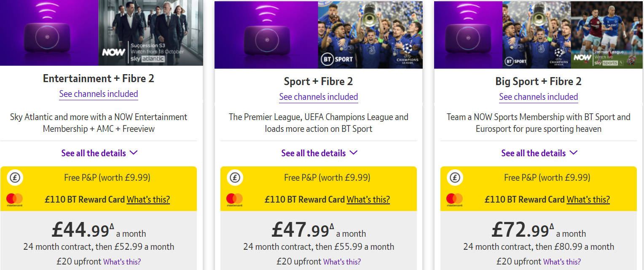Click the Mastercard logo in Sport + Fibre 2 card
644x270 pixels.
pyautogui.click(x=235, y=200)
